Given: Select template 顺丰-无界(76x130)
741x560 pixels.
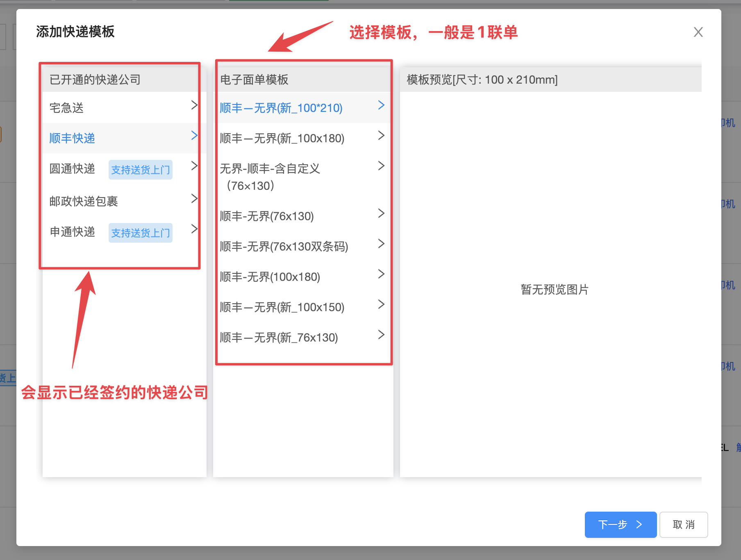Looking at the screenshot, I should click(x=267, y=216).
